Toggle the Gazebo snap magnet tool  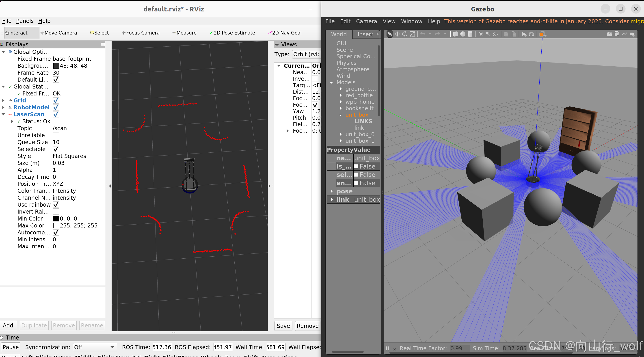click(x=532, y=34)
